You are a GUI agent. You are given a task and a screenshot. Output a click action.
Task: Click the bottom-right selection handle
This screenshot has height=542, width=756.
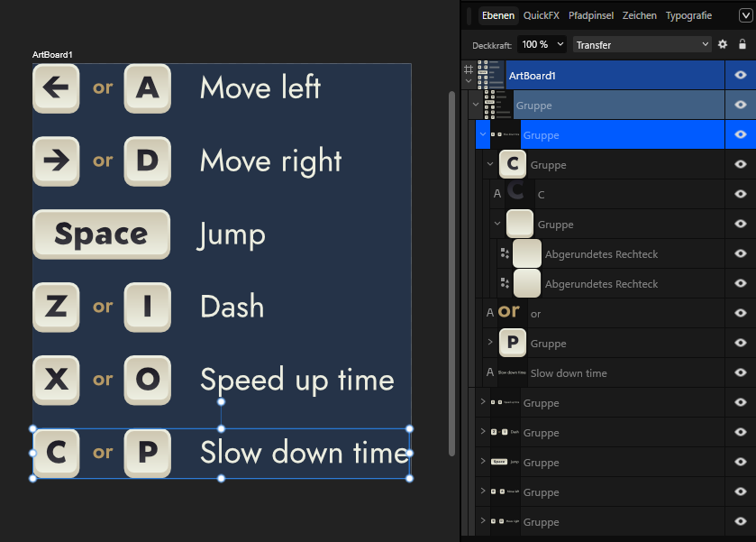click(x=409, y=478)
